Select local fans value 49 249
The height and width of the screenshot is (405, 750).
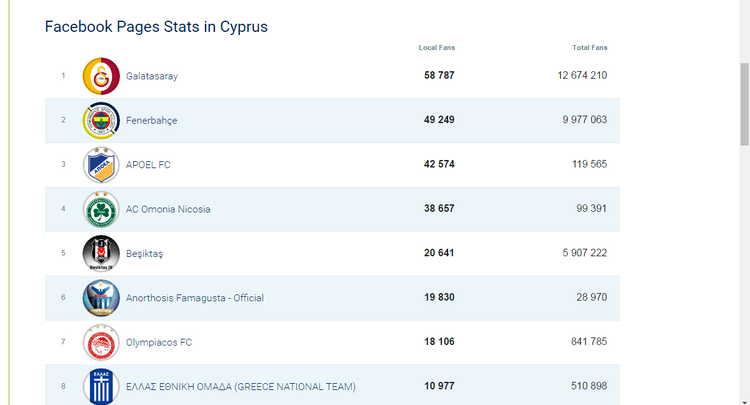point(439,120)
